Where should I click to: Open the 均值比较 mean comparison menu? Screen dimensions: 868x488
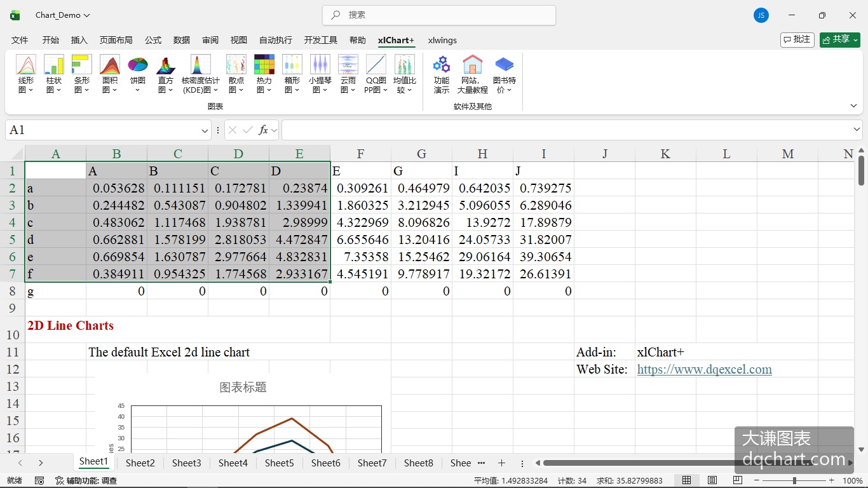click(x=405, y=74)
